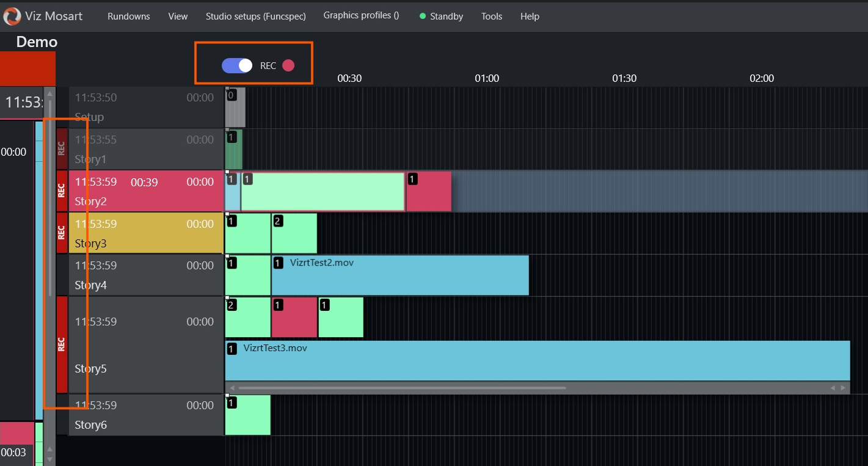
Task: Toggle the REC mode switch
Action: pos(237,65)
